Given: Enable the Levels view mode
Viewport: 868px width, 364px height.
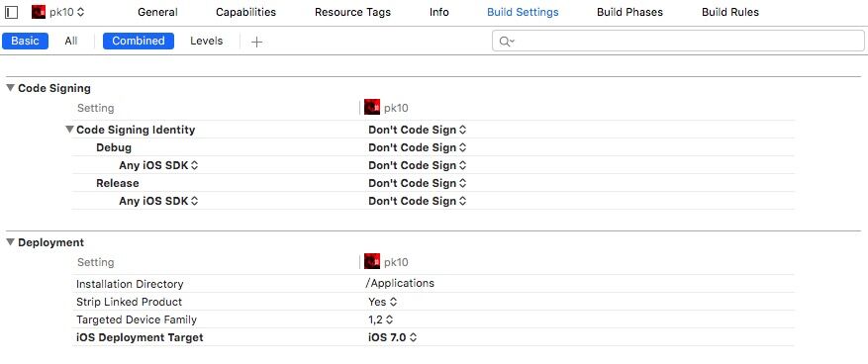Looking at the screenshot, I should pos(207,41).
